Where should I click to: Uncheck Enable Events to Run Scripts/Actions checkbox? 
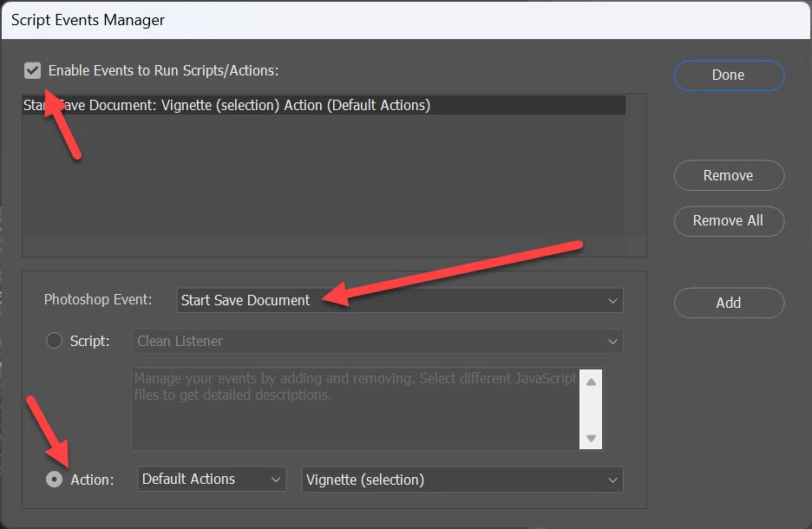(x=32, y=70)
